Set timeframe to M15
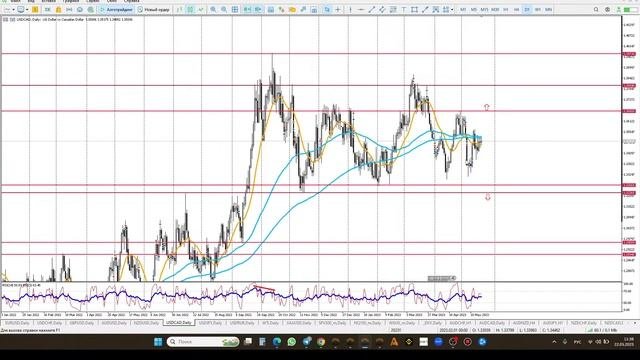 point(484,9)
